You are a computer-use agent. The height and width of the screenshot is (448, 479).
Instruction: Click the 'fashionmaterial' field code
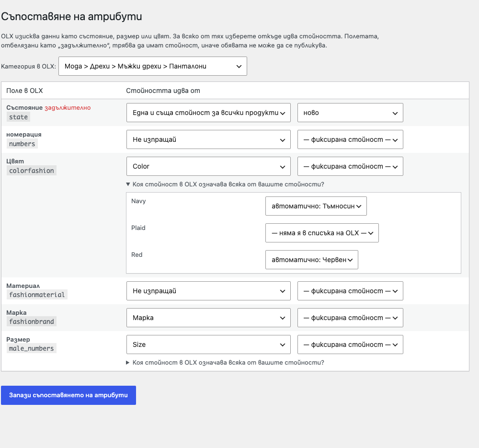coord(37,295)
